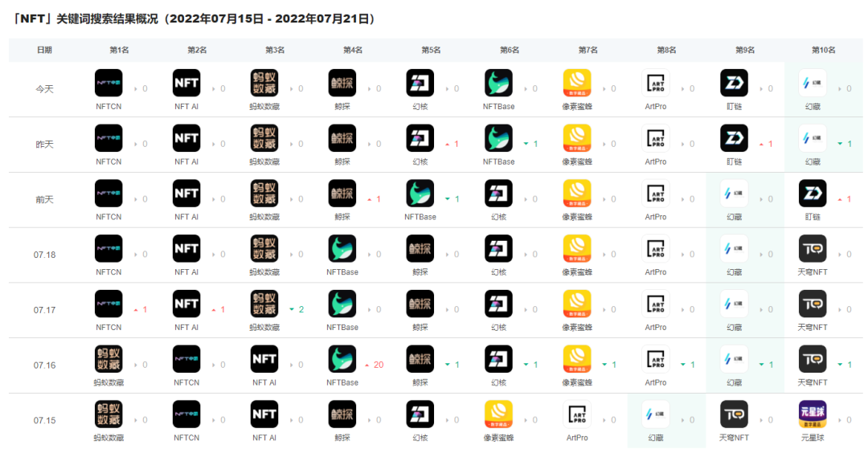Click the 第1名 column header

click(119, 50)
